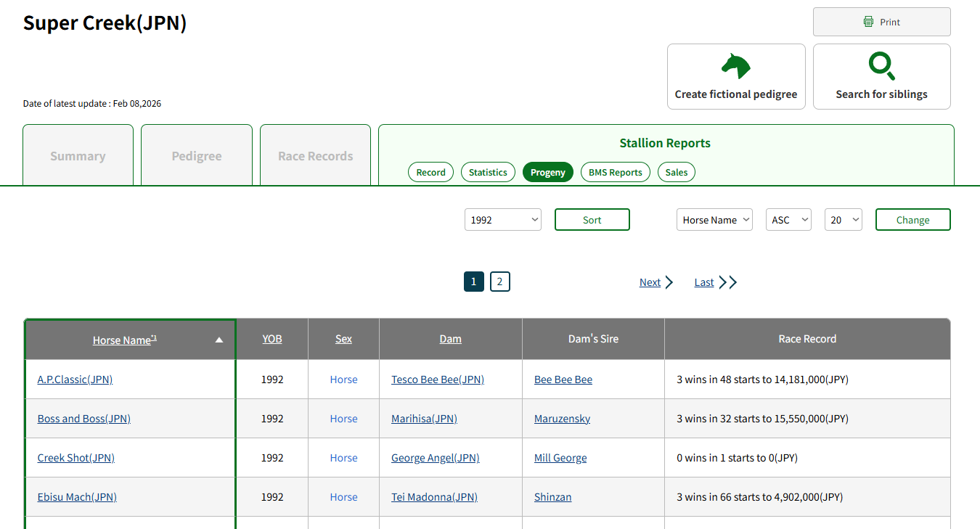This screenshot has height=529, width=980.
Task: Open dam's sire Maruzensky link
Action: pyautogui.click(x=563, y=419)
